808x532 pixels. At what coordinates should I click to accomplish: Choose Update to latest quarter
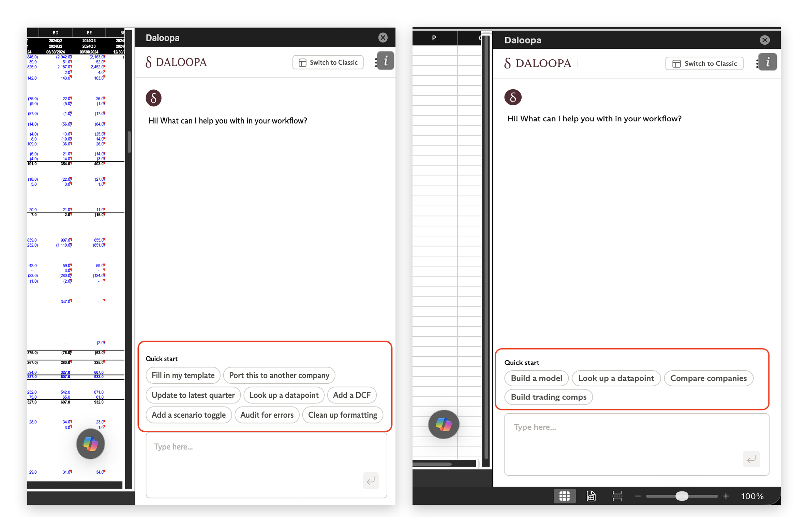click(x=193, y=395)
